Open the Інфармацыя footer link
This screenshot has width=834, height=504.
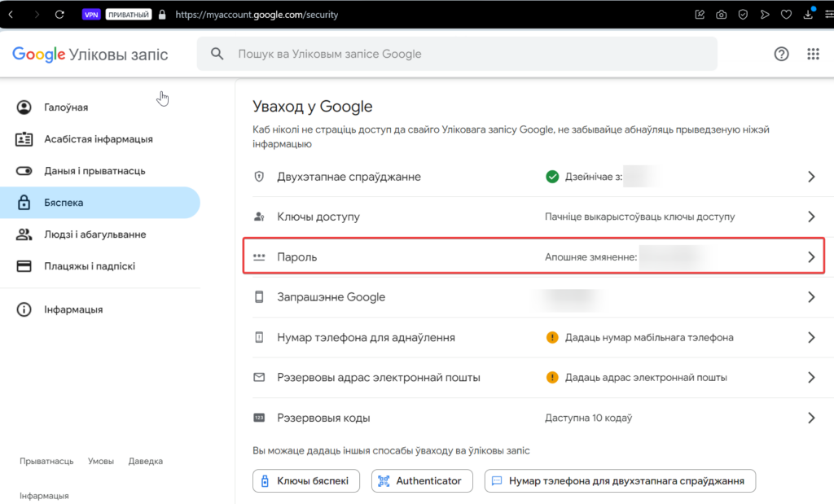tap(44, 496)
